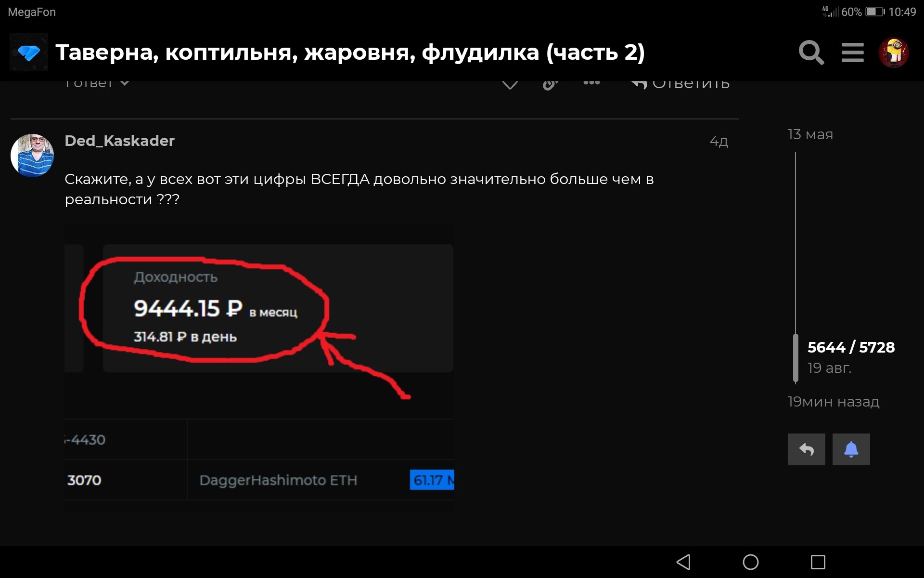This screenshot has width=924, height=578.
Task: Click the blue diamond site logo
Action: point(29,52)
